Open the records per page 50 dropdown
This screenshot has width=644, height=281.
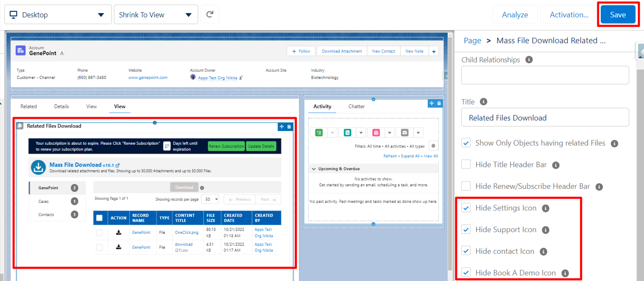(210, 199)
